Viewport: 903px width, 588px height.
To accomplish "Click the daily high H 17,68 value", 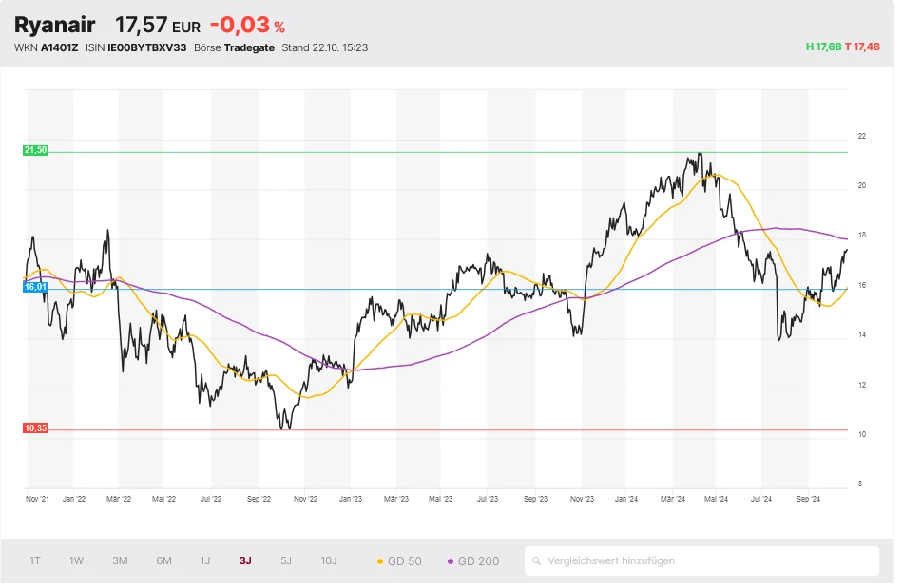I will coord(823,47).
